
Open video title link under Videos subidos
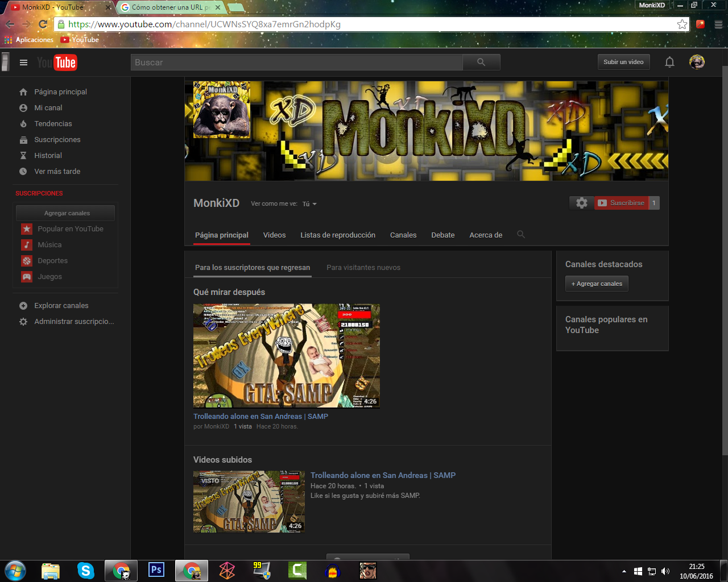tap(383, 475)
